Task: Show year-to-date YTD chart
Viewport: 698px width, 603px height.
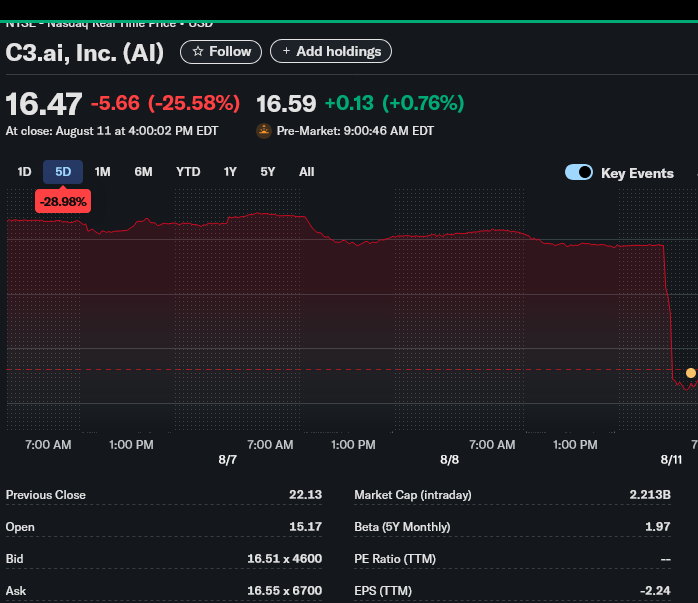Action: point(188,172)
